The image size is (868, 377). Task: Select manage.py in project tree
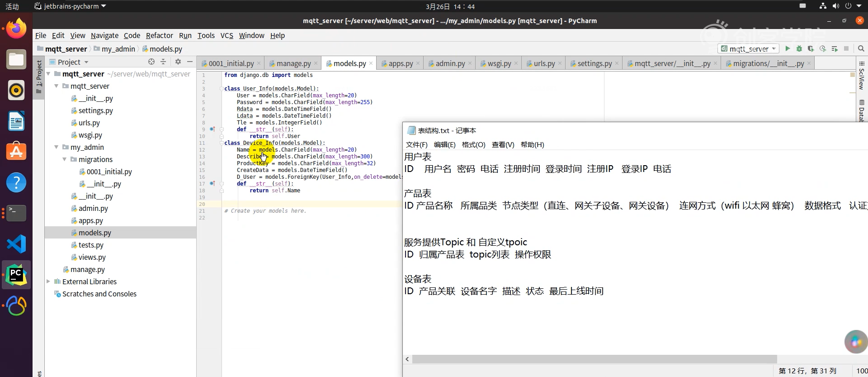[87, 269]
